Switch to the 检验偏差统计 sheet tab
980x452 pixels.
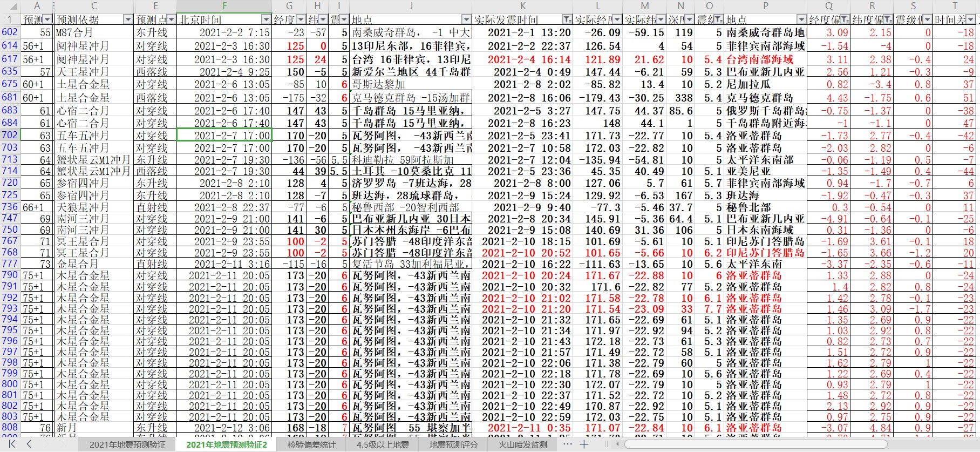pyautogui.click(x=311, y=444)
